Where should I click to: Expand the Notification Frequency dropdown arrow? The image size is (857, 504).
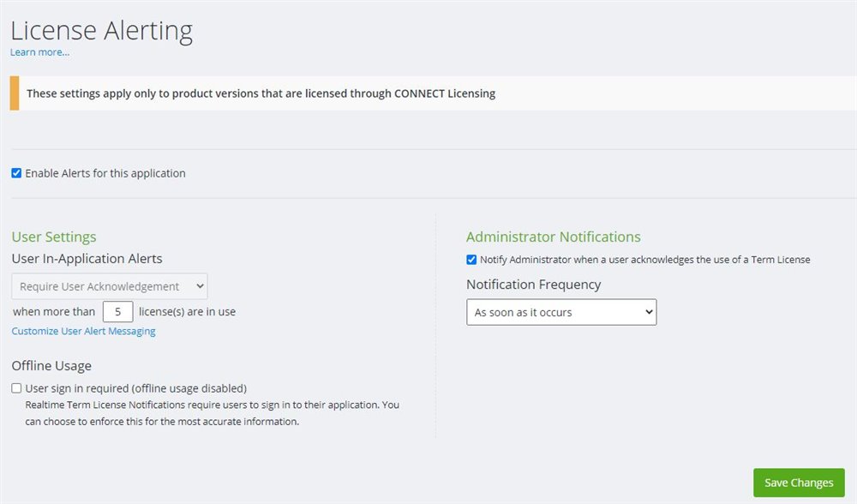(x=647, y=313)
